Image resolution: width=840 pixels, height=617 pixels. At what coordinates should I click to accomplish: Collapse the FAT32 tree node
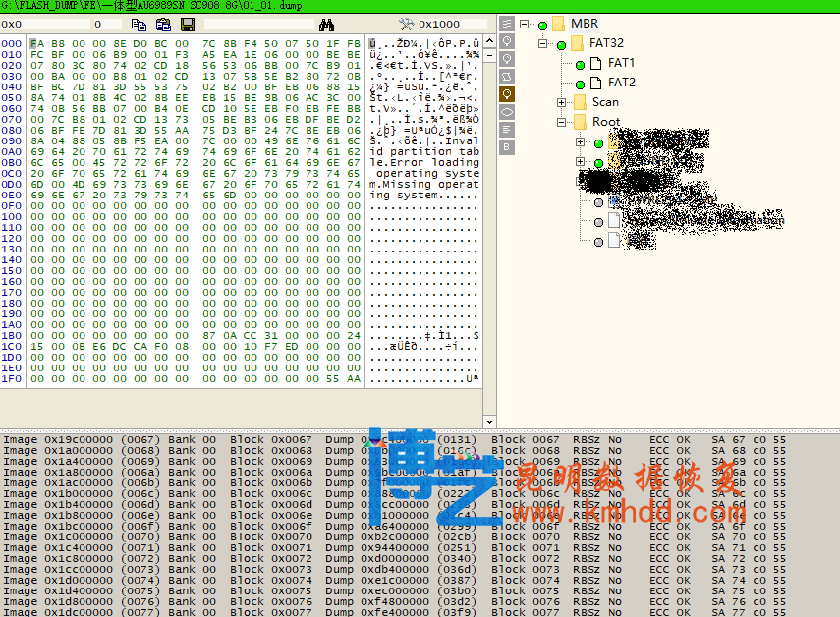tap(543, 44)
